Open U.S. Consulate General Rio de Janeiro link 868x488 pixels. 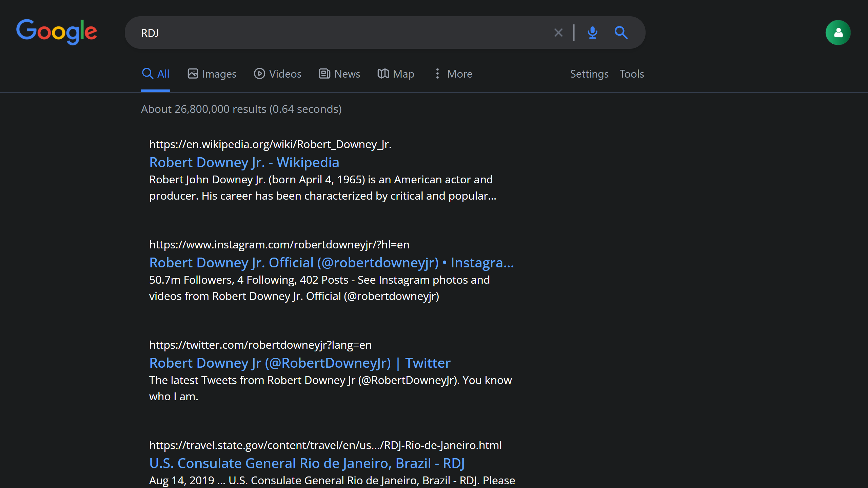pos(307,463)
